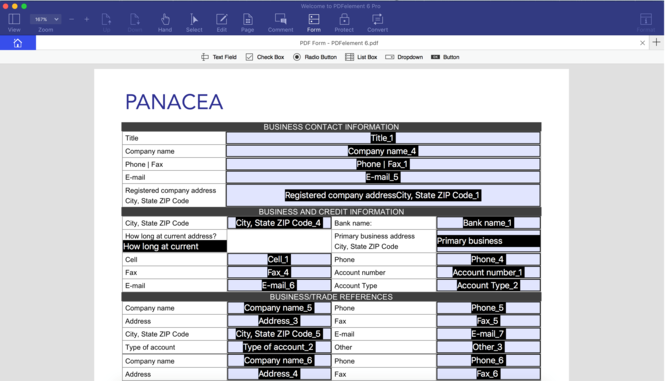Select the Dropdown form tool

[404, 57]
